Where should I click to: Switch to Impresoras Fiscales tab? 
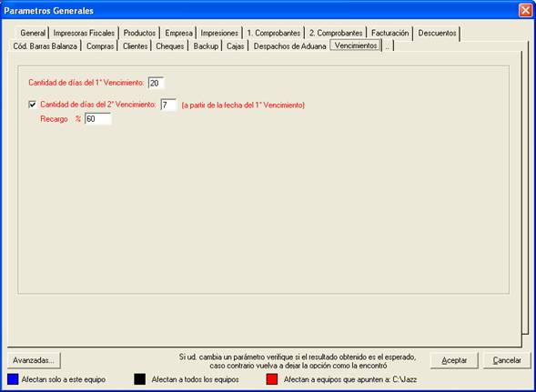coord(84,33)
